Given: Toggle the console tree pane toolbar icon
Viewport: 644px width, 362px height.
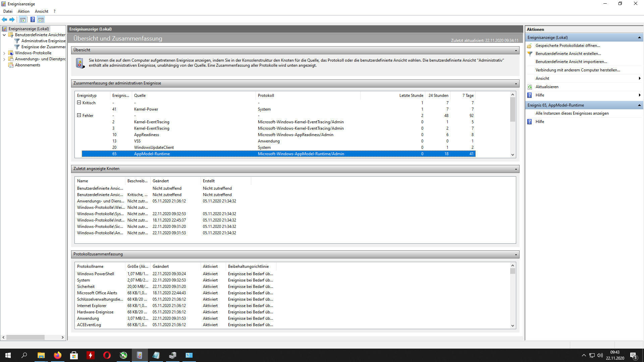Looking at the screenshot, I should [22, 19].
